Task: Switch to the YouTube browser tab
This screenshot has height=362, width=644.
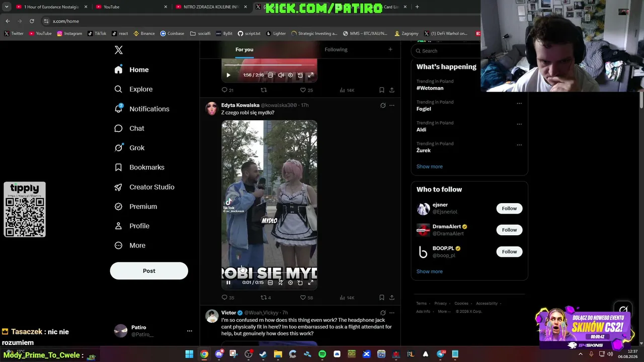Action: pos(132,7)
